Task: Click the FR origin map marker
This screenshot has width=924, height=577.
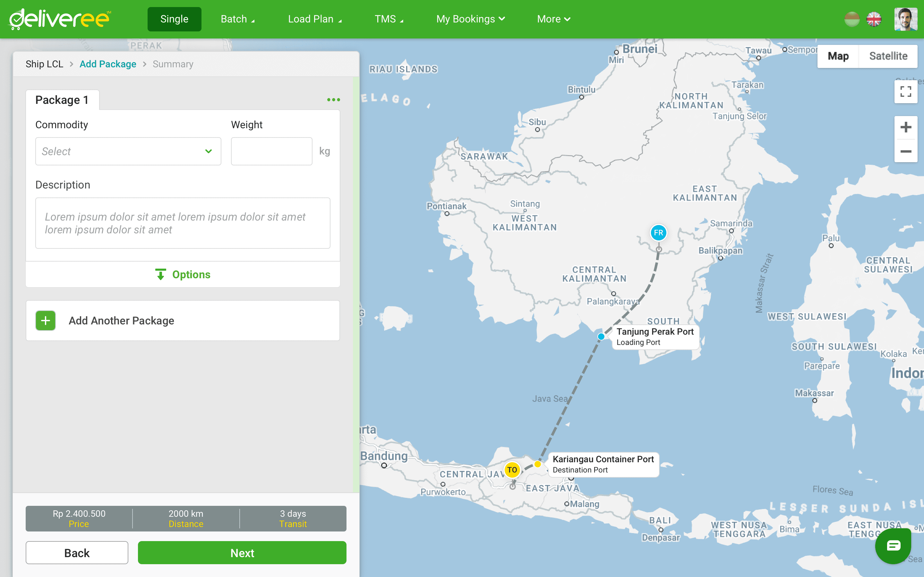Action: click(x=658, y=233)
